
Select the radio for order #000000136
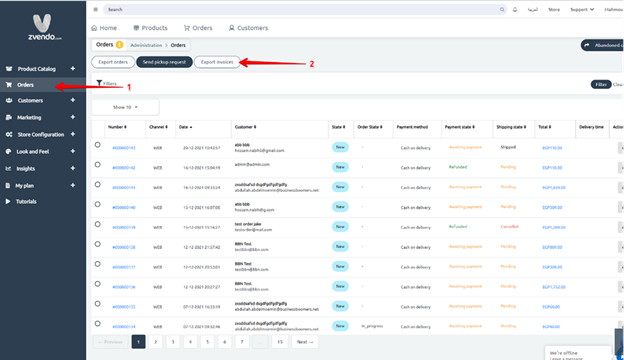(x=98, y=284)
